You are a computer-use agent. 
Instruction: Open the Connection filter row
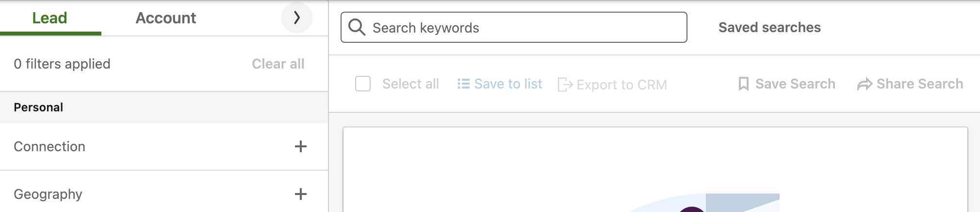click(x=164, y=146)
